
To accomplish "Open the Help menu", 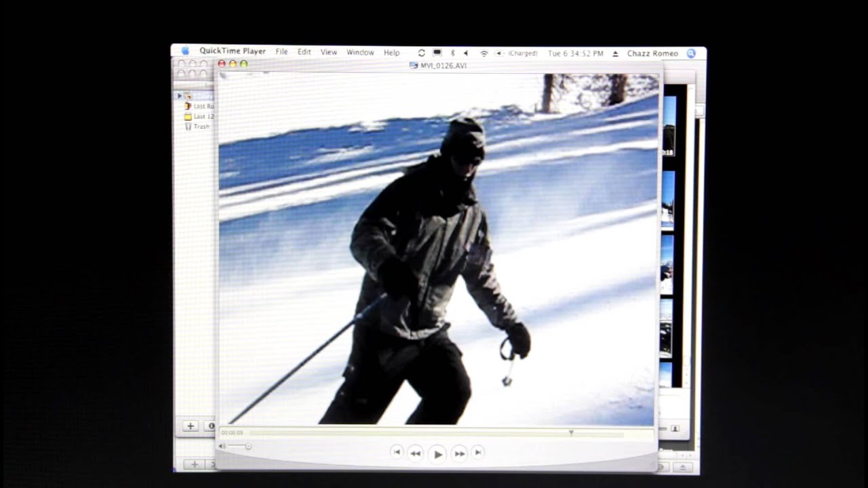I will pos(391,52).
